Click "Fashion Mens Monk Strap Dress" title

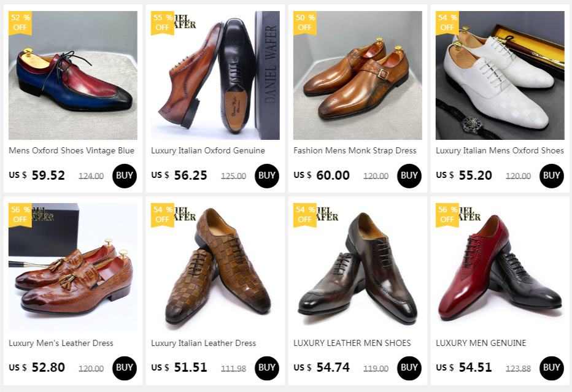[355, 150]
